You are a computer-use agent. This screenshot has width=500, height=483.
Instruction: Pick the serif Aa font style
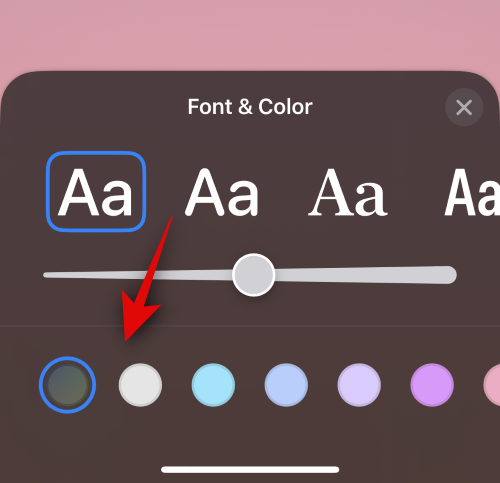tap(348, 193)
